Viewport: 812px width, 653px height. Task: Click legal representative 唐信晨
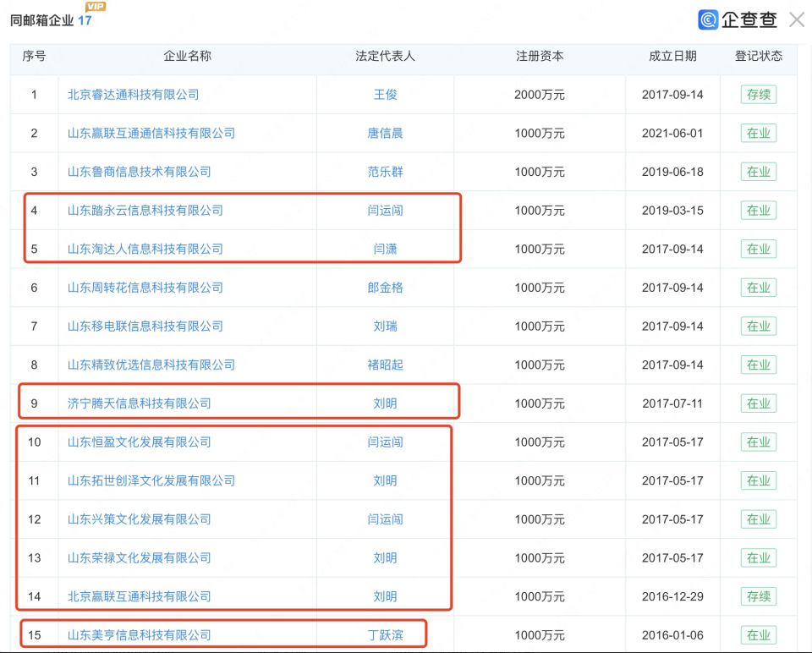click(386, 133)
